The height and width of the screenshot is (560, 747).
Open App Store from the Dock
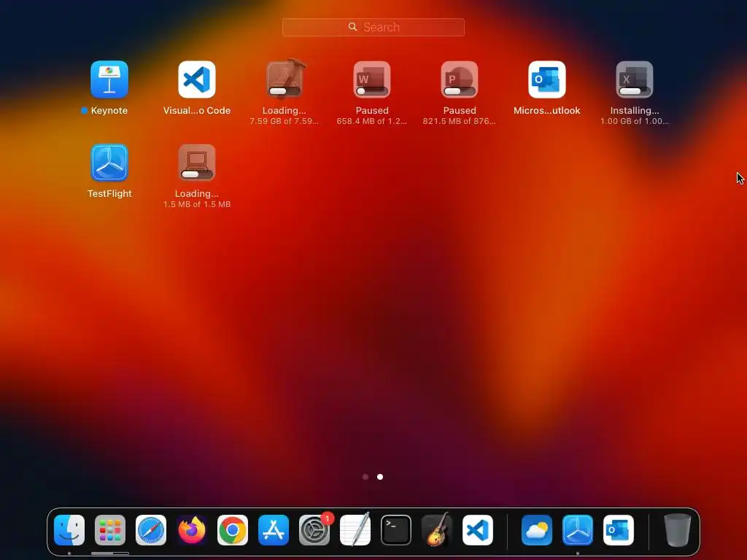pyautogui.click(x=274, y=530)
